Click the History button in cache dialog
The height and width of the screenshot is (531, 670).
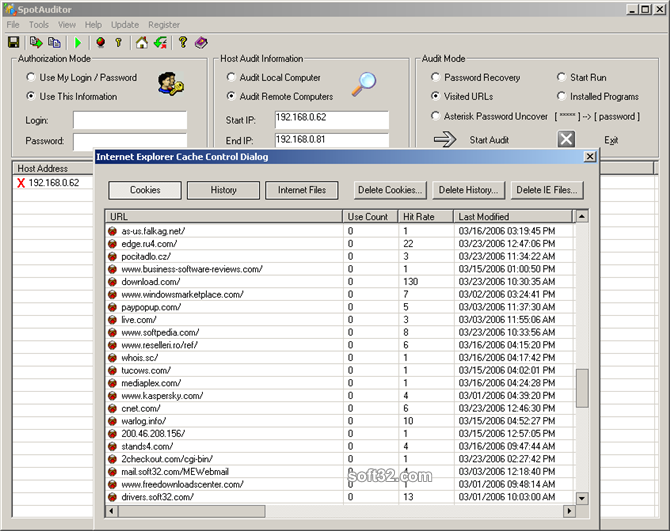tap(223, 190)
